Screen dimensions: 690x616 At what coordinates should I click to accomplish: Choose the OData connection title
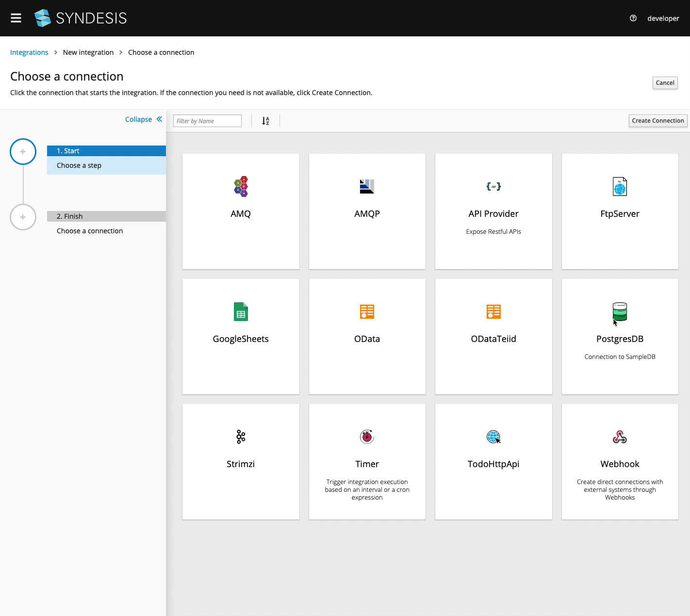[x=367, y=339]
